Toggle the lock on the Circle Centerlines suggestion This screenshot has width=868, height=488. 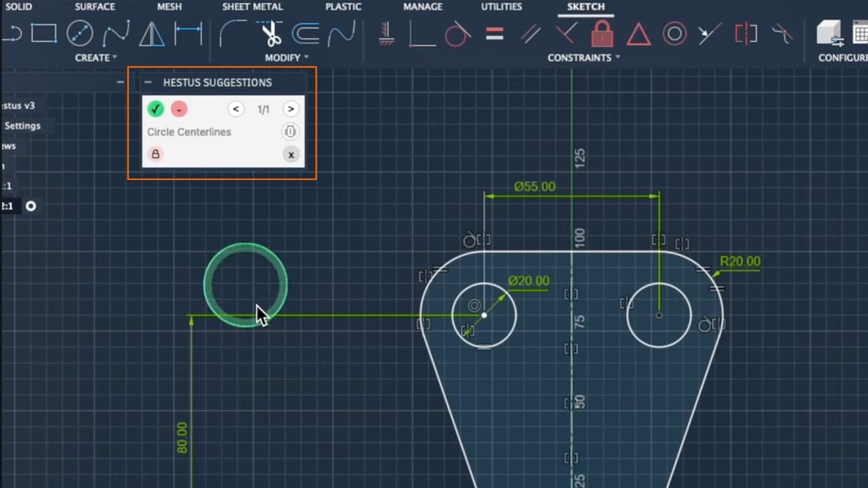156,154
